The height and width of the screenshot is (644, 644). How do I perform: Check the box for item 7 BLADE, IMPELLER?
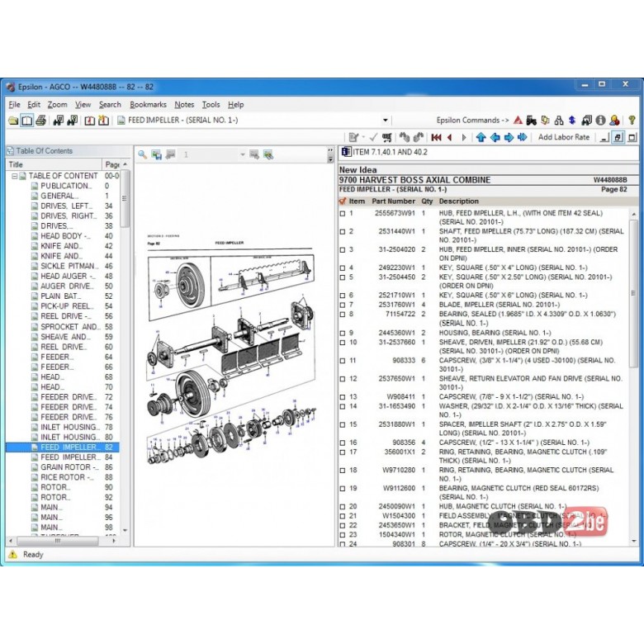coord(343,305)
